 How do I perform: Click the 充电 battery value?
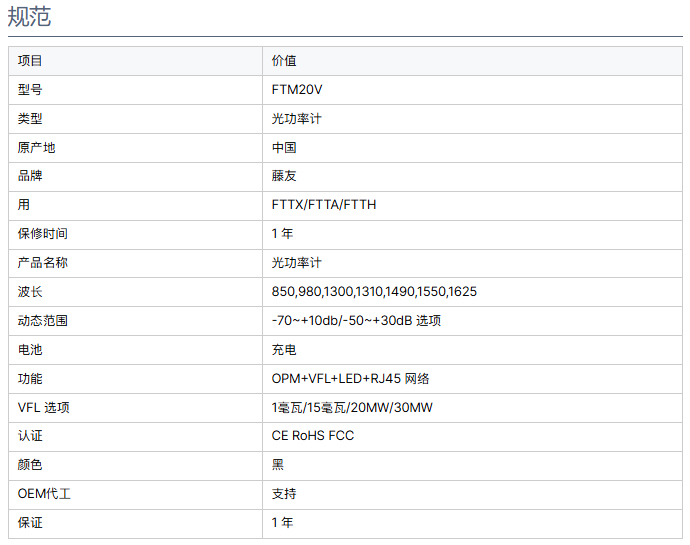(x=284, y=350)
